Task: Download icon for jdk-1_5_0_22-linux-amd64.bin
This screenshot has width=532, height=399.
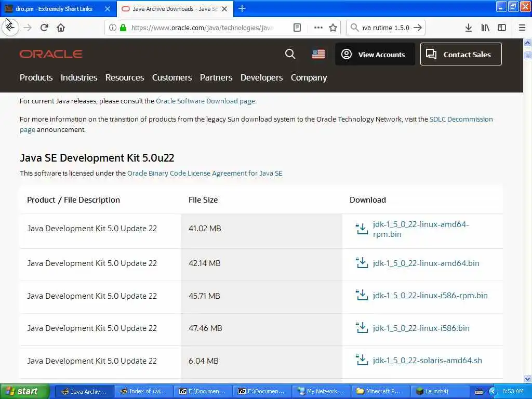Action: [x=362, y=263]
